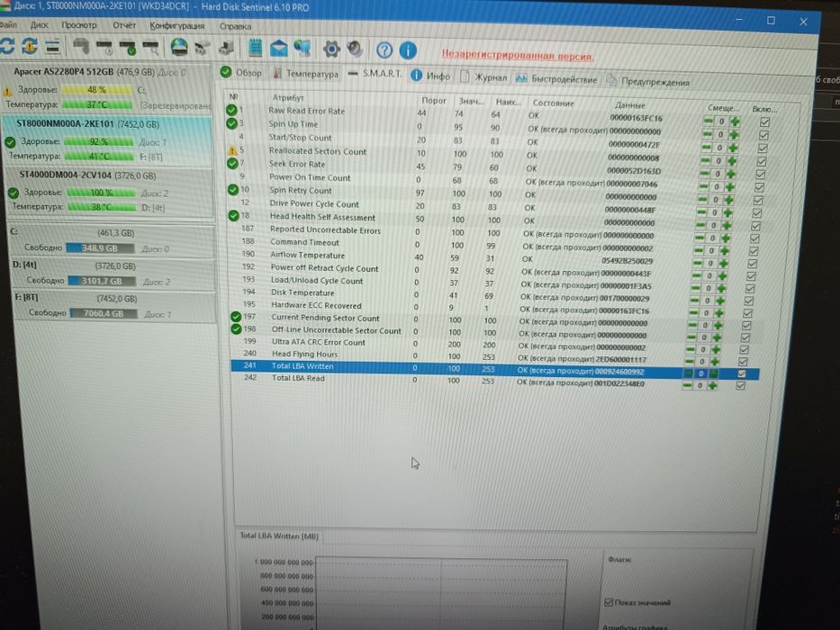
Task: Click green minus for Disk Temperature offset
Action: [x=694, y=301]
